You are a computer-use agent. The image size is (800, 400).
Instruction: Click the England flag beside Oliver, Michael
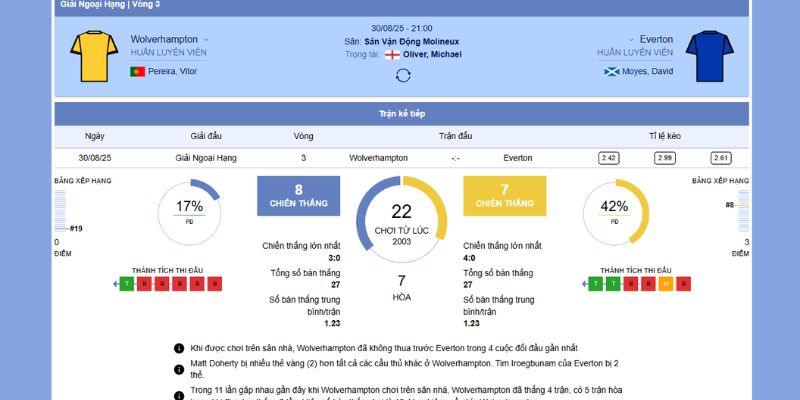392,54
